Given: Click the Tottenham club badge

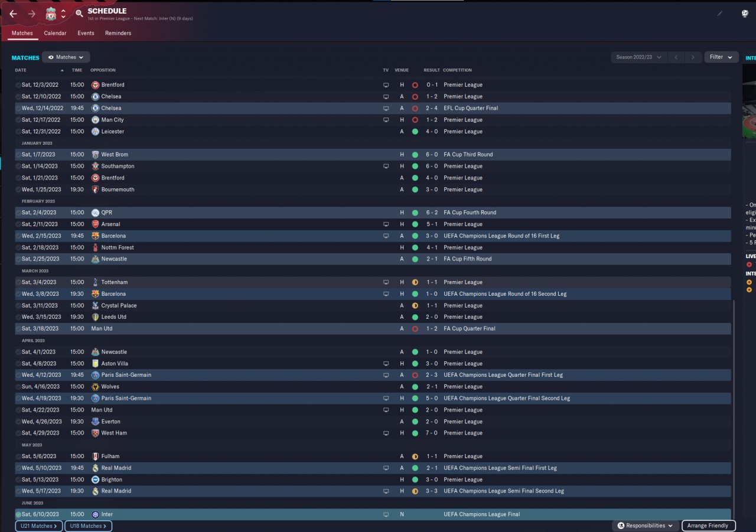Looking at the screenshot, I should coord(96,282).
